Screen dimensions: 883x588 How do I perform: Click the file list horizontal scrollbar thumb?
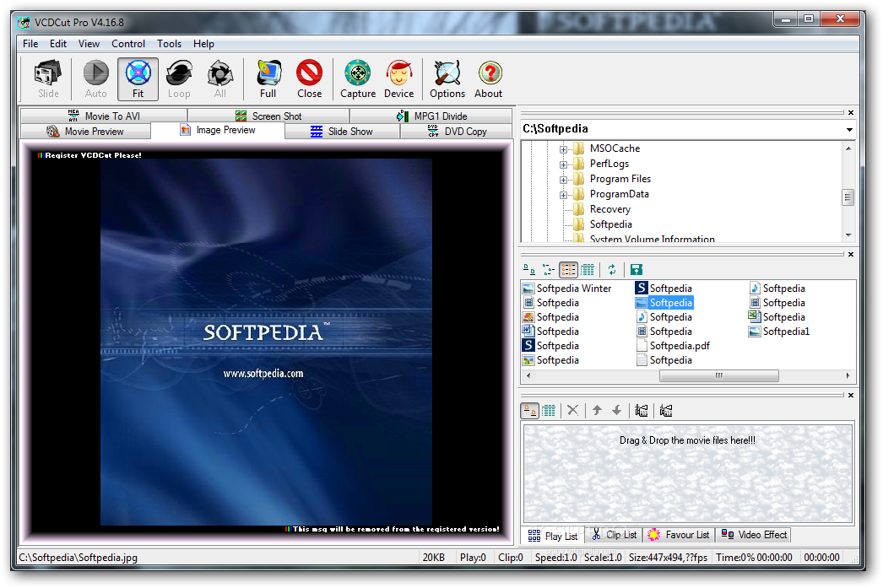pos(718,376)
